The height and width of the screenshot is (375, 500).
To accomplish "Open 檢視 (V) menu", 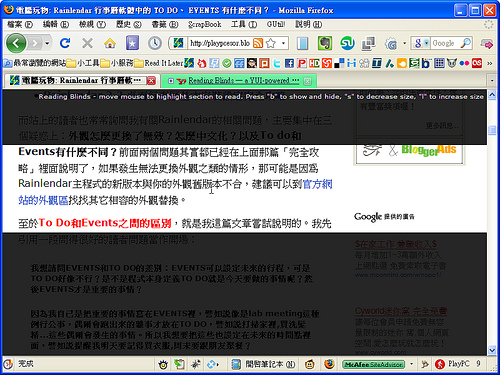I will coord(92,24).
